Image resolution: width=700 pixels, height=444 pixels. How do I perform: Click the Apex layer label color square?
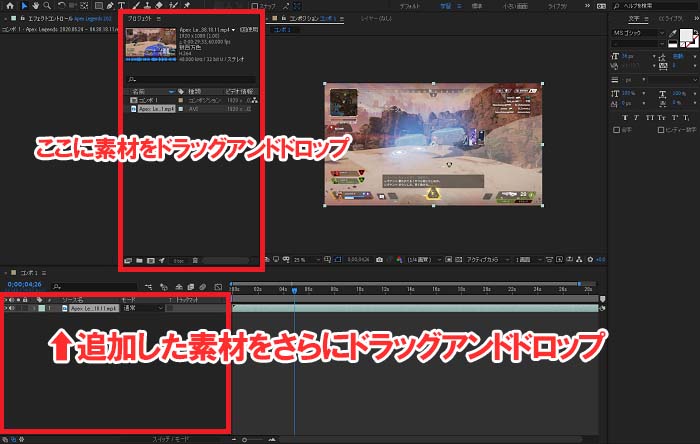(x=42, y=308)
